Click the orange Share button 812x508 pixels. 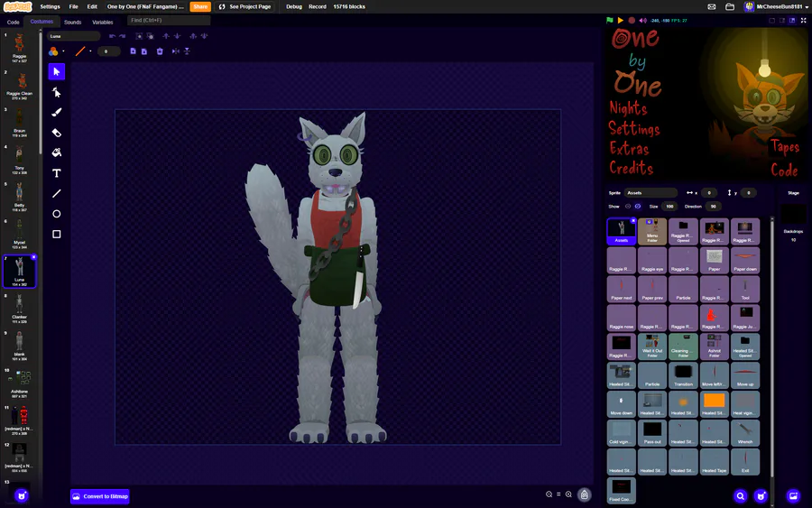pos(200,6)
